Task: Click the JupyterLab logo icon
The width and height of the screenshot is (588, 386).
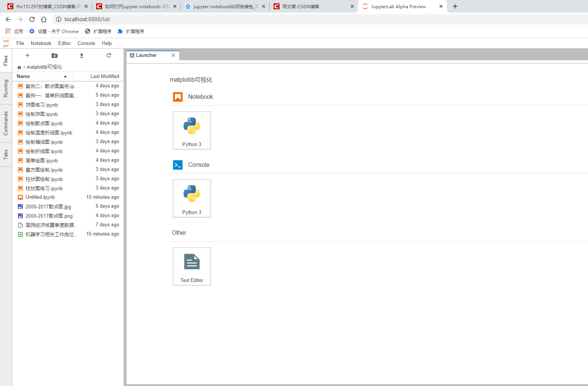Action: (6, 43)
